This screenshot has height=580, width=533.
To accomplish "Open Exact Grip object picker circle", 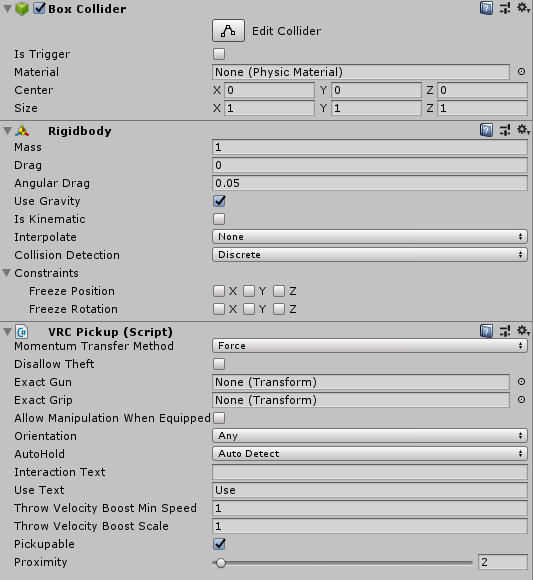I will coord(521,400).
